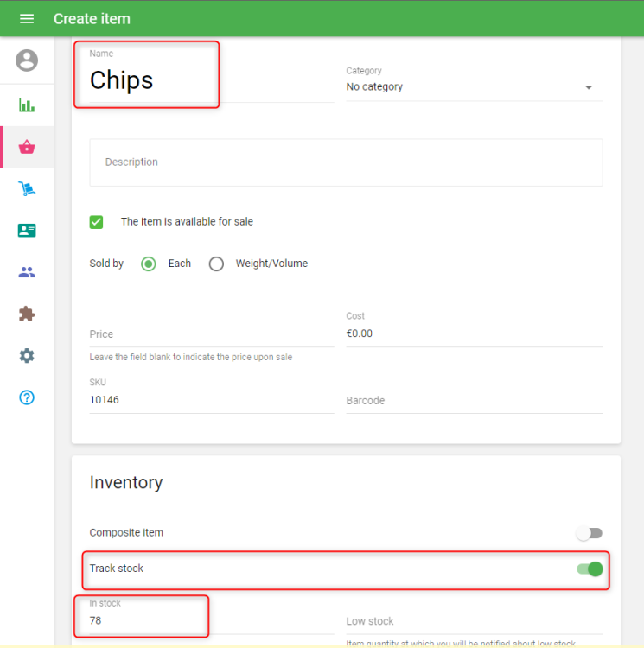The image size is (644, 648).
Task: Open the Reports bar chart icon
Action: point(27,105)
